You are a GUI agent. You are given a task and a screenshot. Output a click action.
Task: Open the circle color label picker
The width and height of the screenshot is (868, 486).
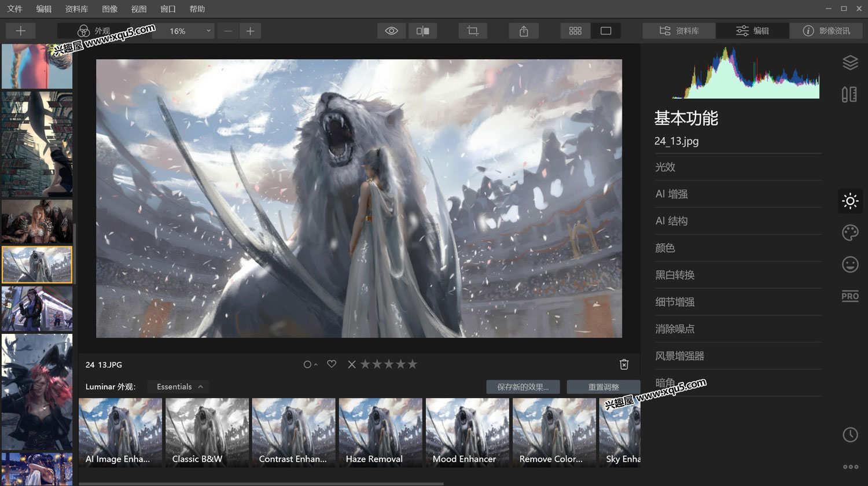point(310,365)
